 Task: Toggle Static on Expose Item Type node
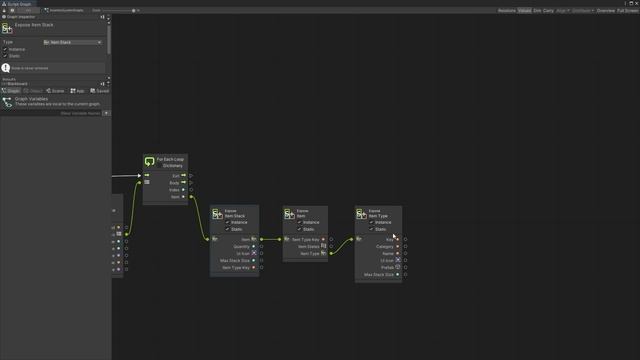pyautogui.click(x=371, y=229)
